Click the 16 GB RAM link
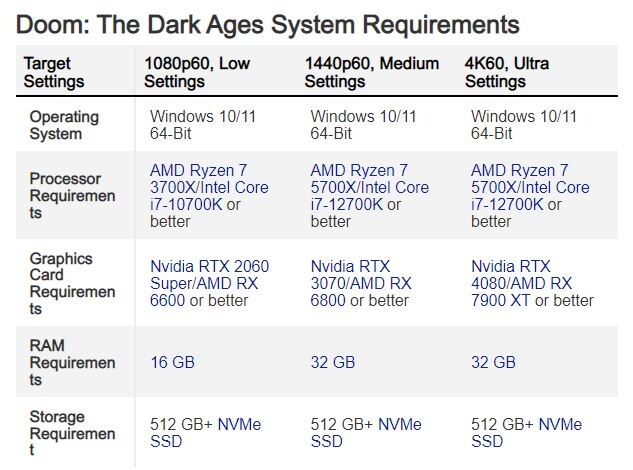Image resolution: width=633 pixels, height=470 pixels. click(x=172, y=362)
